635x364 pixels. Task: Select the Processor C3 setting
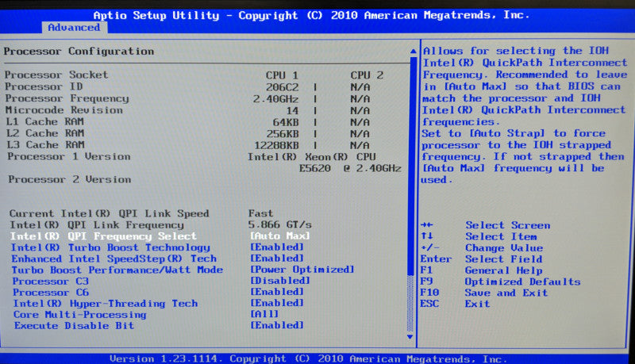coord(51,281)
